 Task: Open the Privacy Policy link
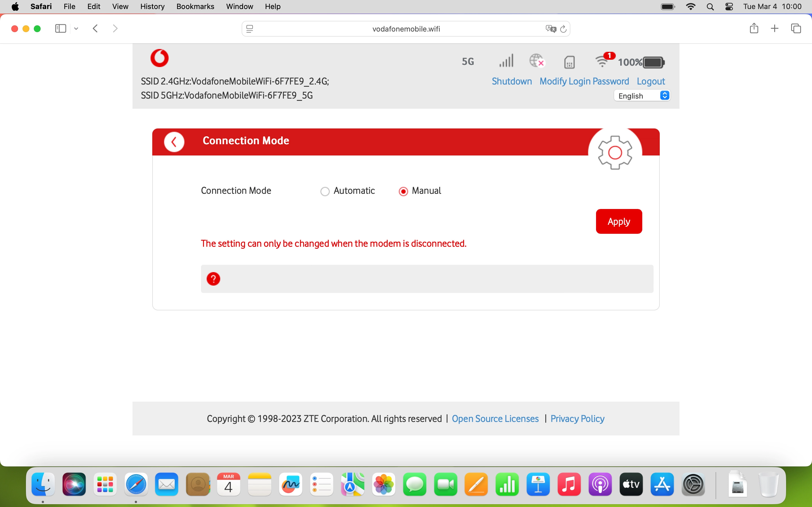(x=577, y=419)
